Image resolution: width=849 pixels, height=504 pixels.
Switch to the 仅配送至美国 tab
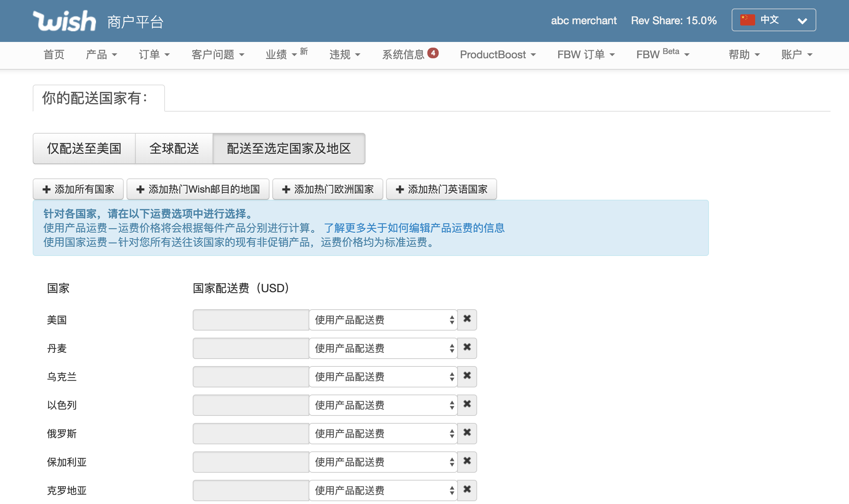click(84, 149)
